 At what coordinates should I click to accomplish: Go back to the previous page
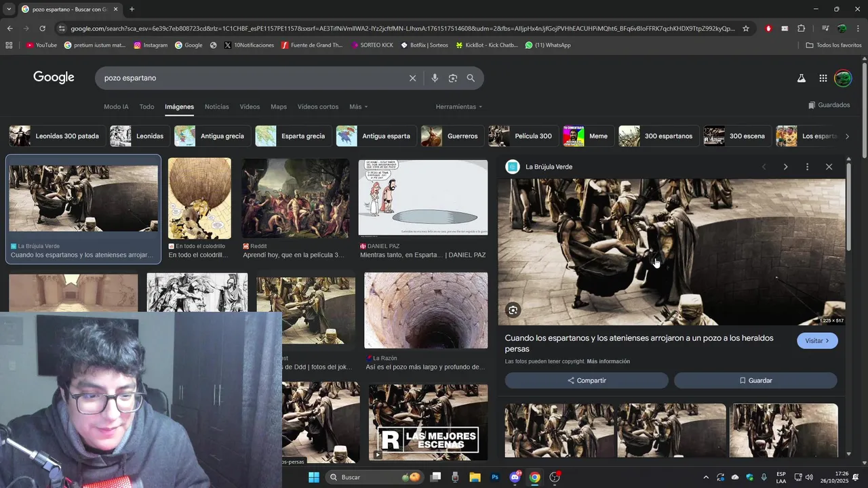coord(9,28)
